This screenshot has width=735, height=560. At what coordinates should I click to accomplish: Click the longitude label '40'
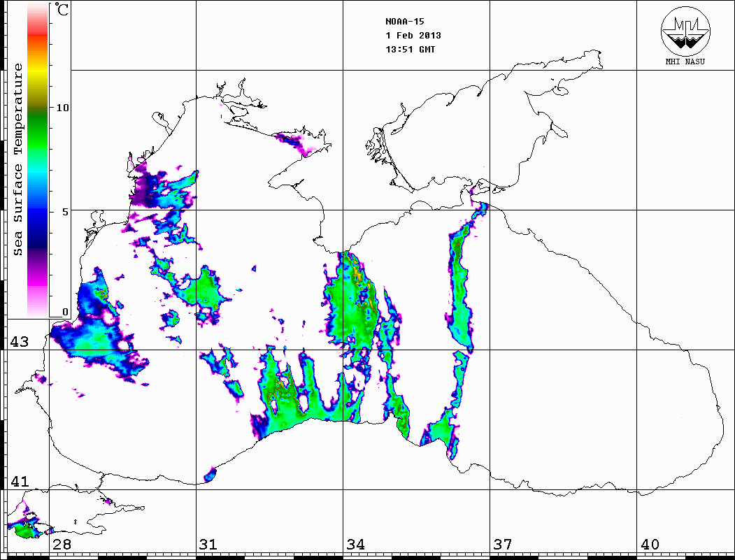pyautogui.click(x=650, y=544)
